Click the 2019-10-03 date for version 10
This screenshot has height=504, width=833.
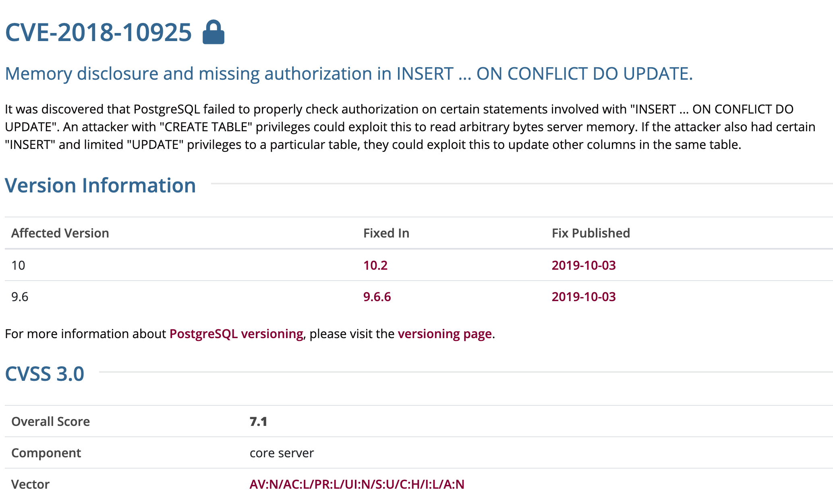click(x=583, y=265)
